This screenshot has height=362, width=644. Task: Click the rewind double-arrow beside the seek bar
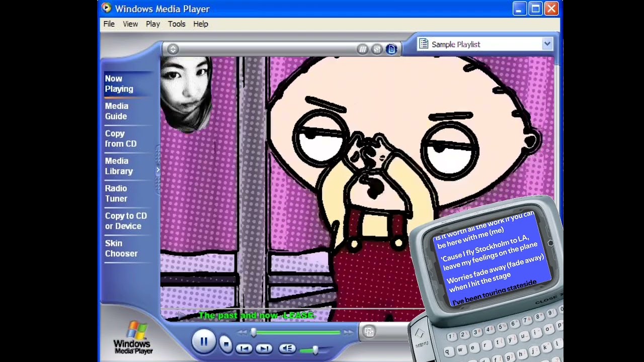[x=243, y=332]
